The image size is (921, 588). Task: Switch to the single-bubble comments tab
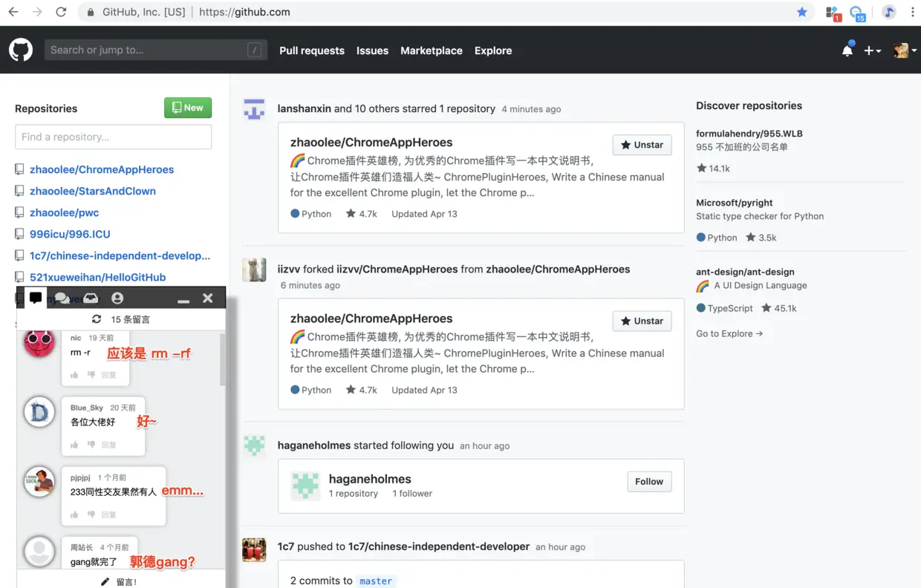pos(36,298)
